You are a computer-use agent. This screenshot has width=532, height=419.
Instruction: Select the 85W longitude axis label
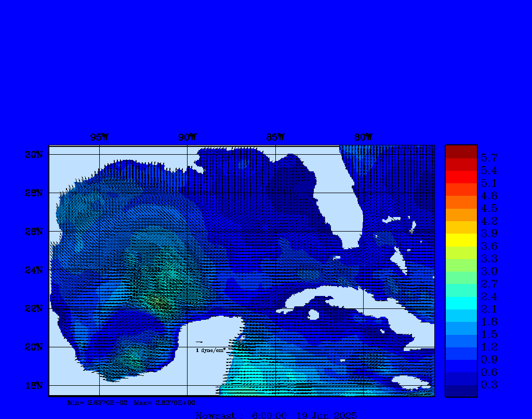[x=275, y=137]
